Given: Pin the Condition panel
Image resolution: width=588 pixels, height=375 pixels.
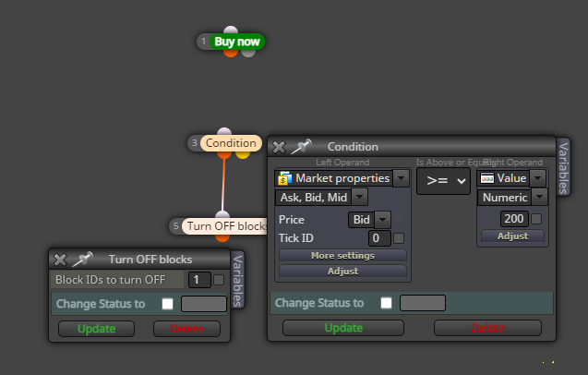Looking at the screenshot, I should [302, 146].
